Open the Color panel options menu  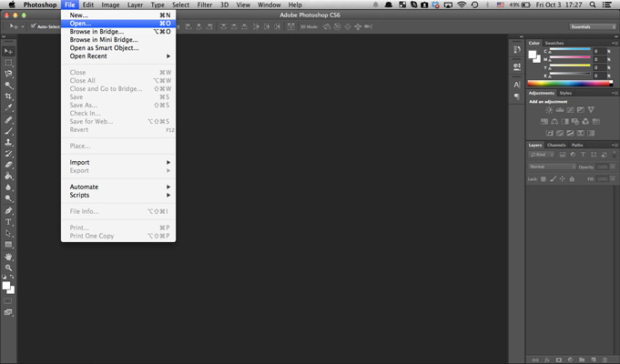click(x=615, y=43)
